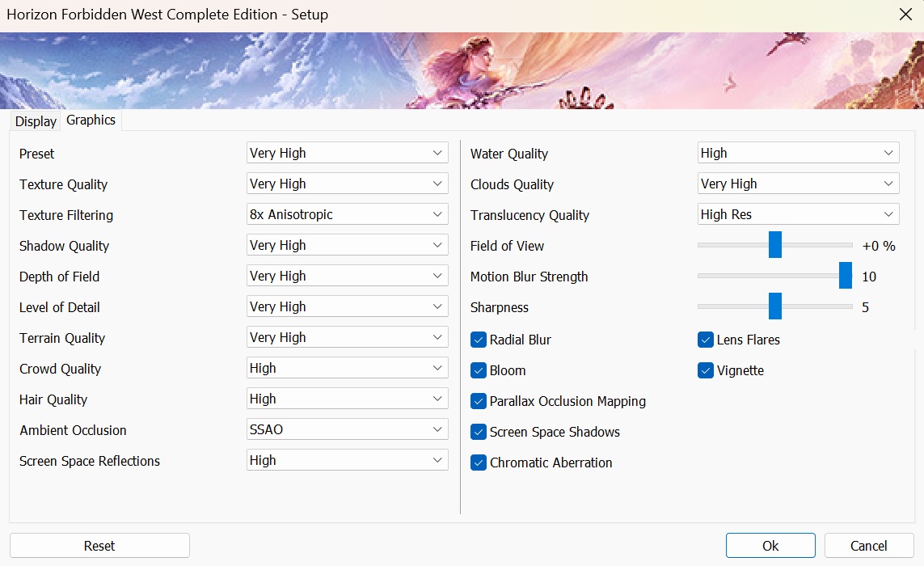
Task: Click the Cancel button
Action: pos(869,546)
